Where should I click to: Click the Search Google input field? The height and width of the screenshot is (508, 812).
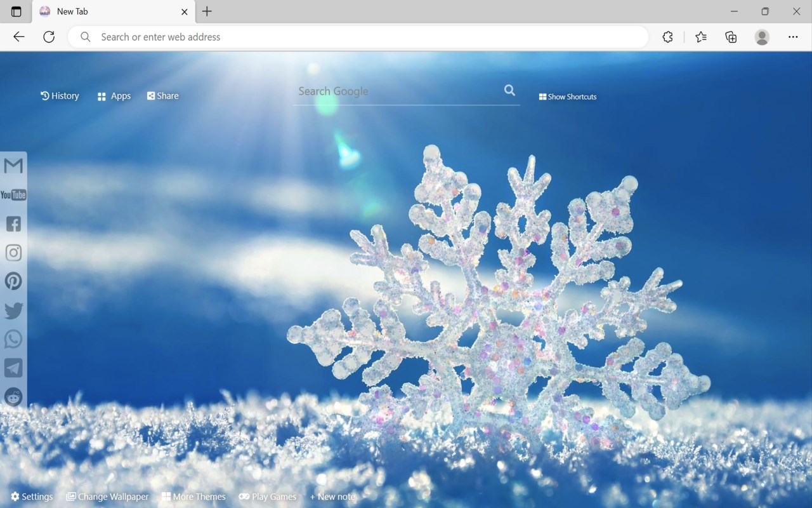tap(398, 91)
